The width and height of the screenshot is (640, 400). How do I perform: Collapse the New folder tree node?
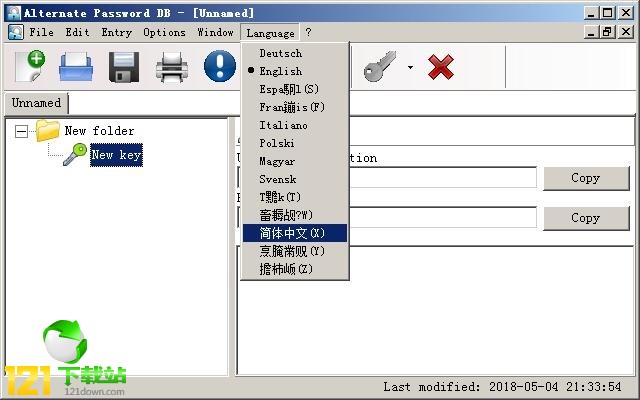pos(21,131)
